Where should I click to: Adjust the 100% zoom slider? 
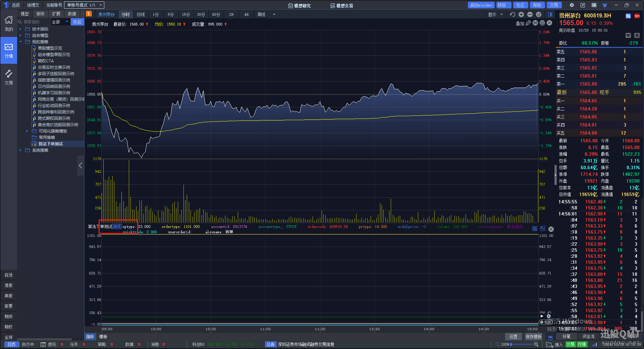(x=522, y=344)
